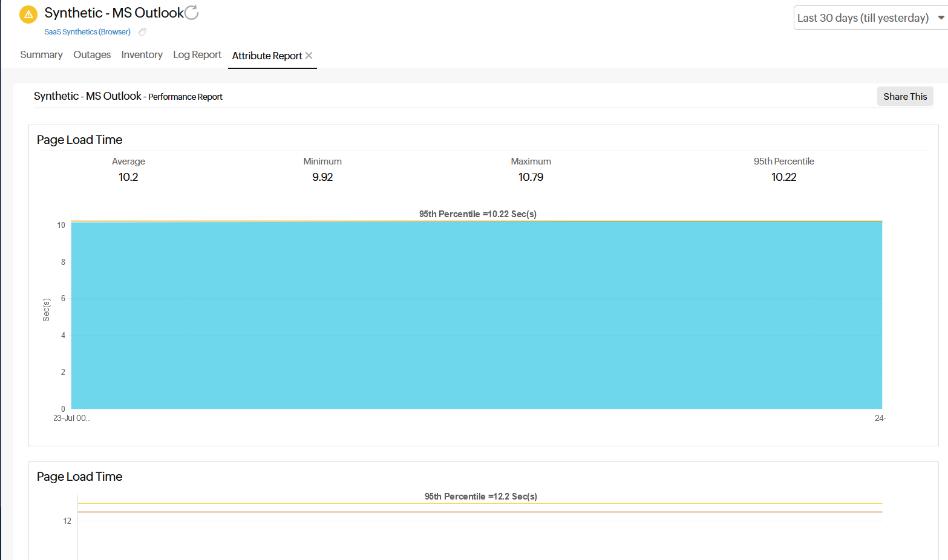Open the SaaS Synthetics (Browser) link
948x560 pixels.
click(87, 31)
